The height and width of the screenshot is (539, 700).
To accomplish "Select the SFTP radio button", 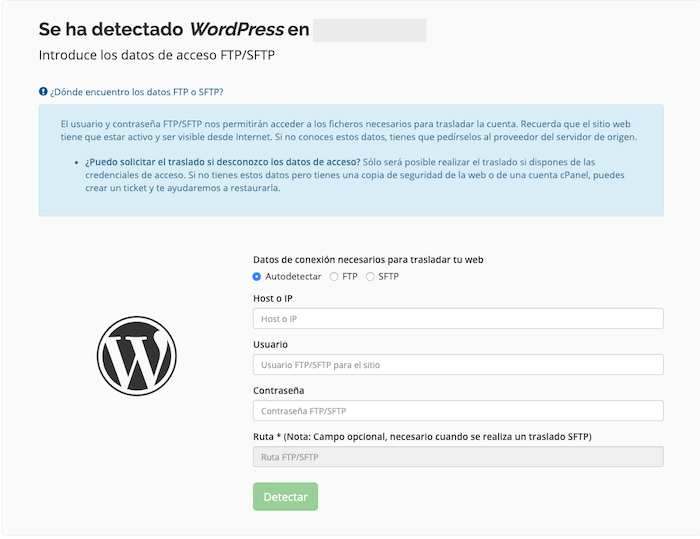I will pyautogui.click(x=370, y=276).
